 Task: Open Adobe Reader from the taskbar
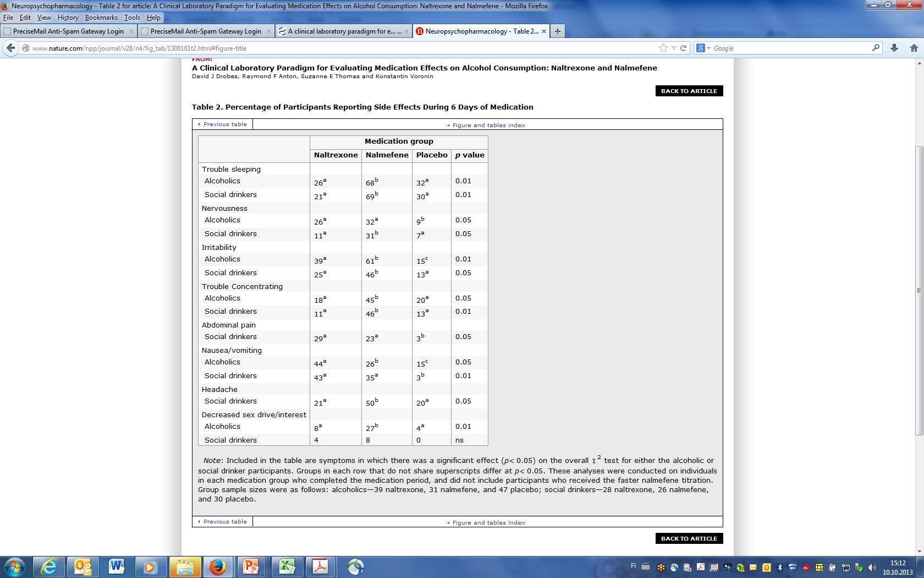(320, 567)
